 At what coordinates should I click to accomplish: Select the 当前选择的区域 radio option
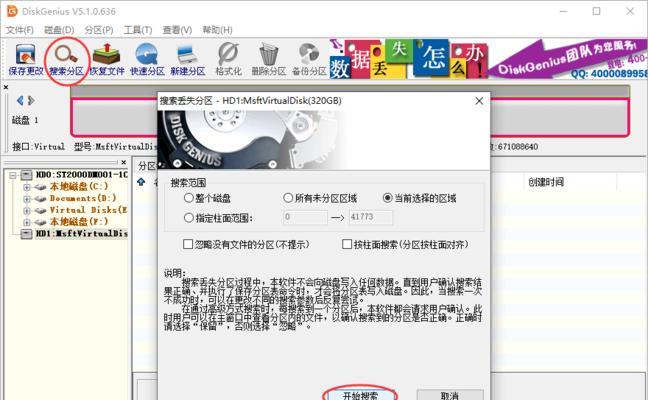coord(419,198)
